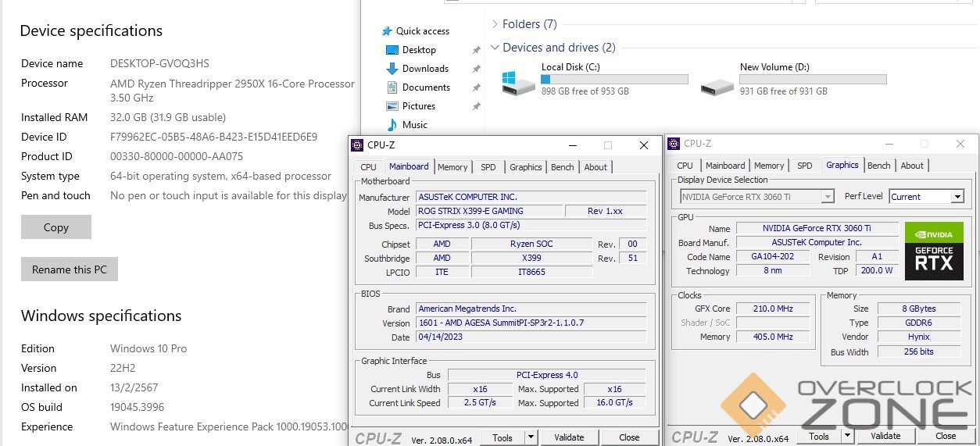This screenshot has width=980, height=446.
Task: Unpin Desktop using its pin icon
Action: pyautogui.click(x=476, y=50)
